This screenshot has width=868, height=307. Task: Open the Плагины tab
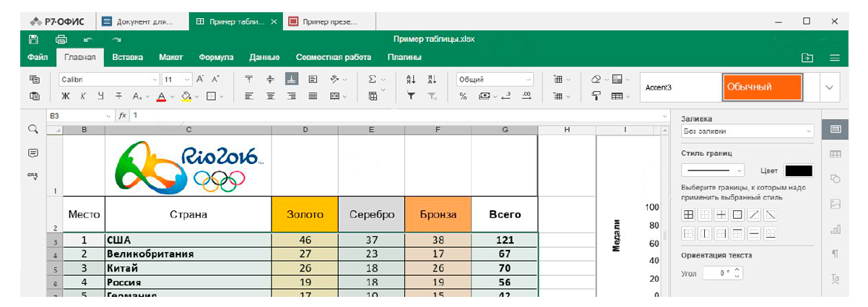[x=405, y=57]
